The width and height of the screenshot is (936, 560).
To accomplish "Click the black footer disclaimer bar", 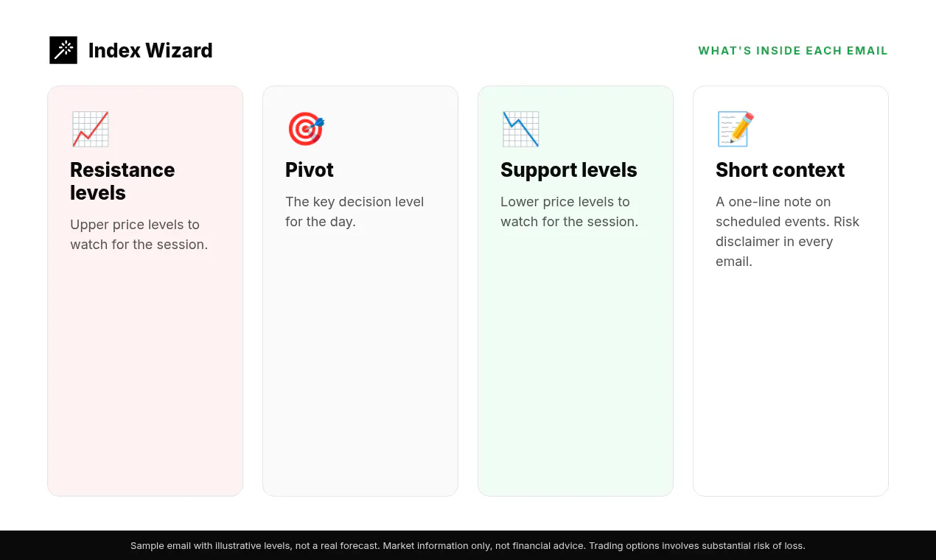I will pos(468,545).
